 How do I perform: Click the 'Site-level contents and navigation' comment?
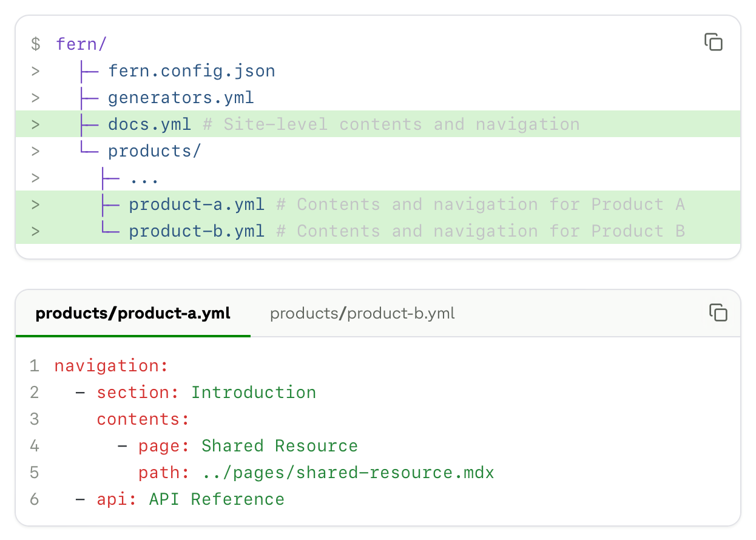click(391, 124)
